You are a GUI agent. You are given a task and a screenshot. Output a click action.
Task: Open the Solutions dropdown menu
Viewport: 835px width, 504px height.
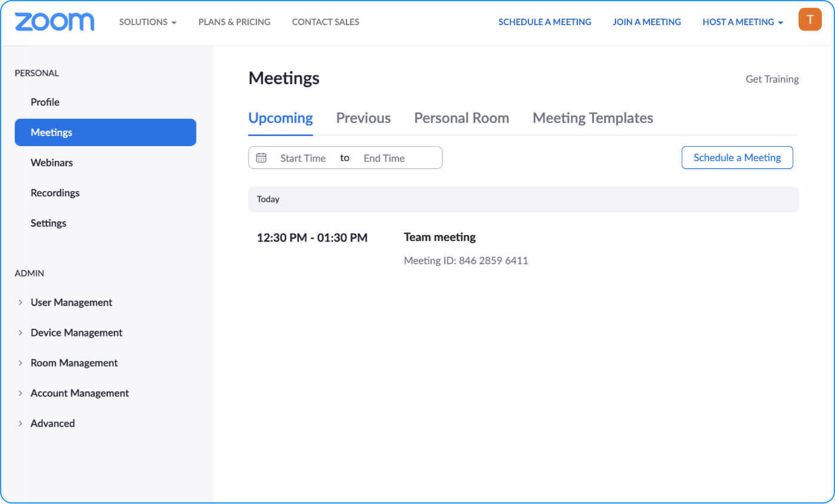pyautogui.click(x=147, y=22)
